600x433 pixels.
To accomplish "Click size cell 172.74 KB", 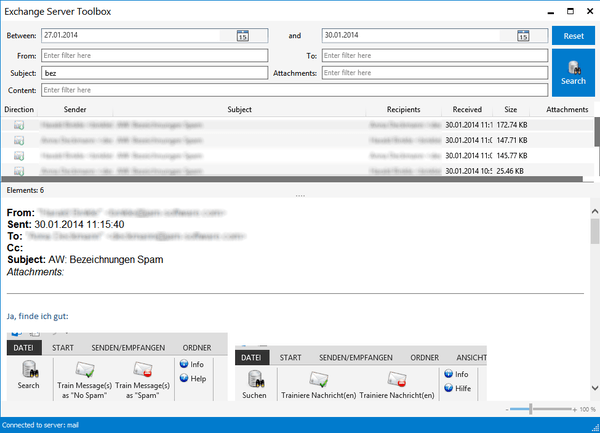I will point(512,125).
